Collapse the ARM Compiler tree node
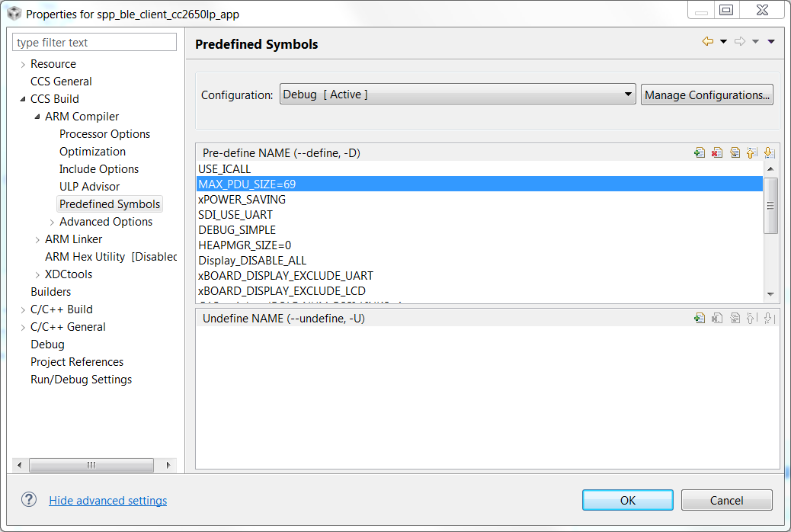 (x=37, y=117)
